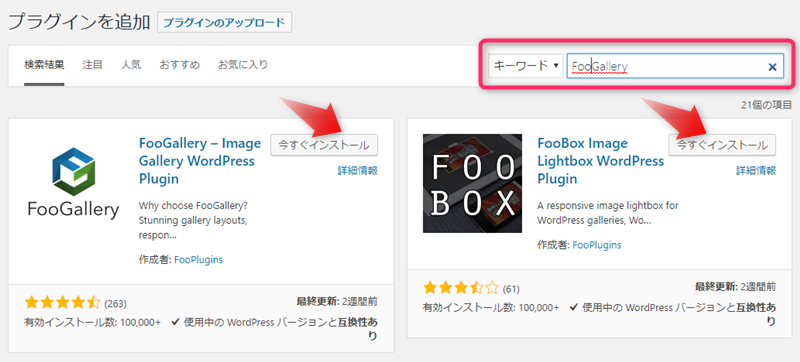Image resolution: width=800 pixels, height=362 pixels.
Task: Install FooBox with 今すぐインストール button
Action: (x=722, y=145)
